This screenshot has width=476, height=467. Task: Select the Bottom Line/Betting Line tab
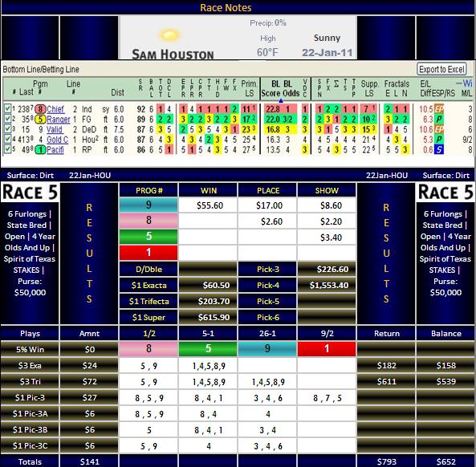41,70
